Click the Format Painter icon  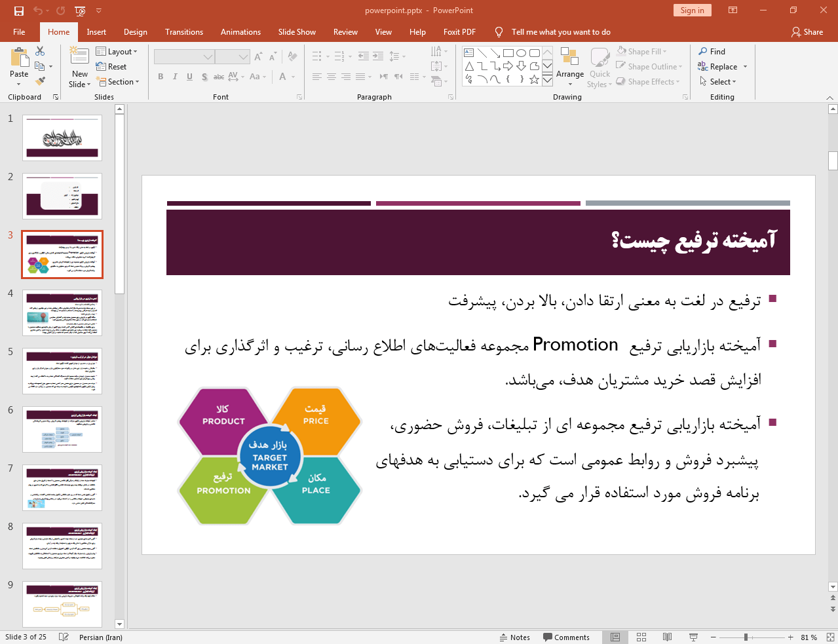point(40,81)
